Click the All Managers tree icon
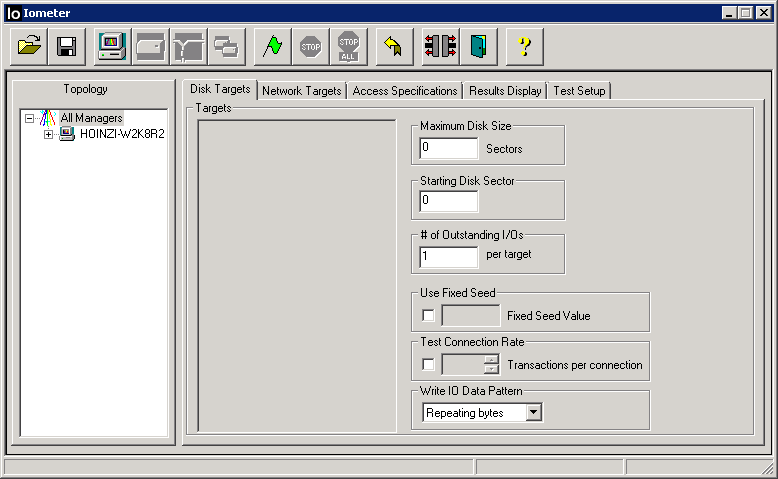This screenshot has width=778, height=479. 48,118
